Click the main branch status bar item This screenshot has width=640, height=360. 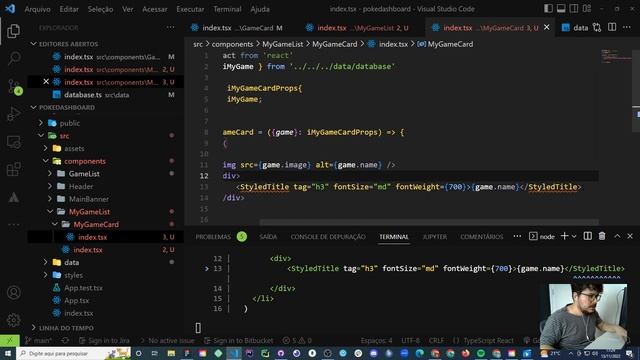point(38,340)
